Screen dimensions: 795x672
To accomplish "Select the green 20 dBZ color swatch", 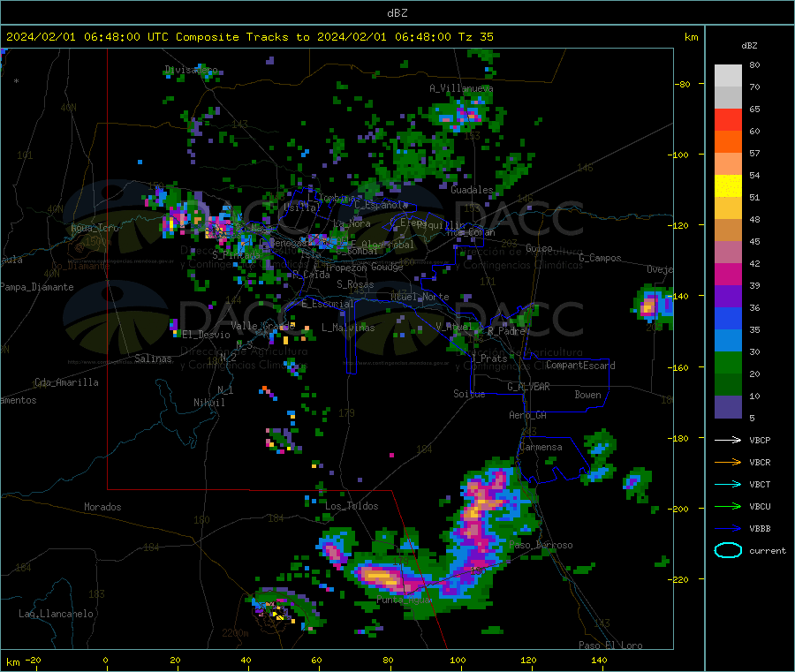I will (x=728, y=362).
